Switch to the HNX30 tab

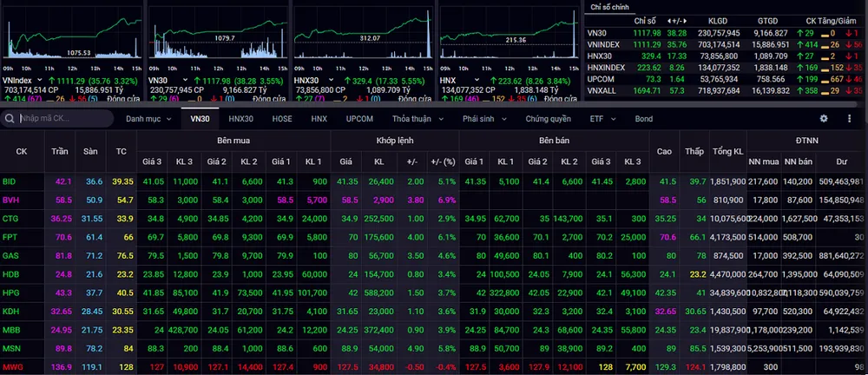click(x=240, y=118)
